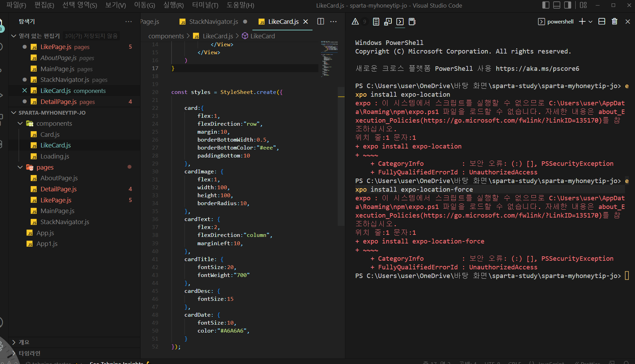
Task: Select the LikeCard.js editor tab
Action: click(283, 21)
